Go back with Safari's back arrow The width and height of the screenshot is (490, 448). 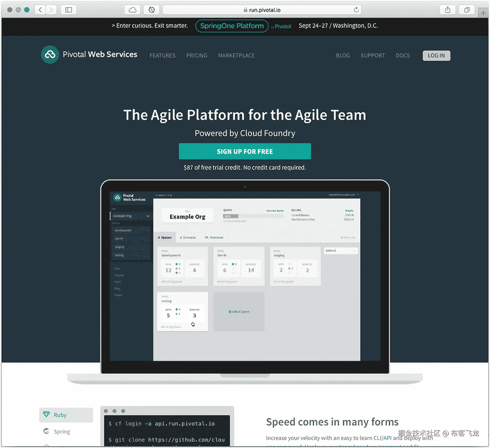pyautogui.click(x=40, y=10)
